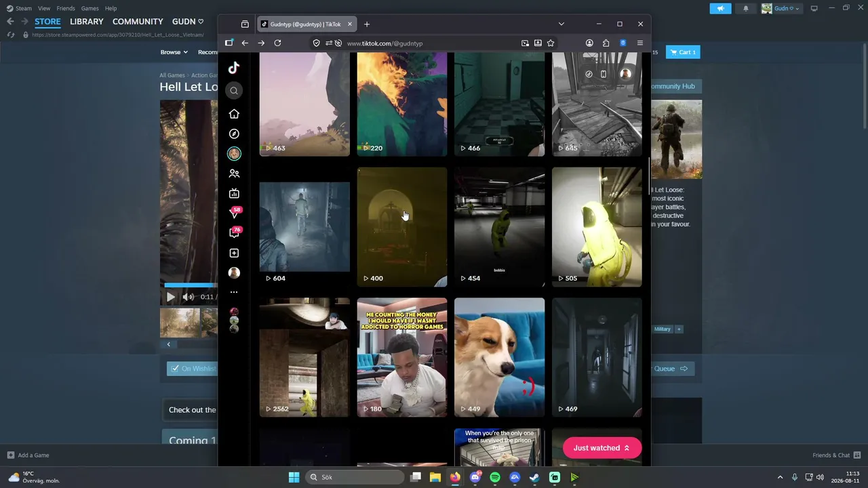The image size is (868, 488).
Task: Open TikTok messages icon with 58 badge
Action: (235, 213)
